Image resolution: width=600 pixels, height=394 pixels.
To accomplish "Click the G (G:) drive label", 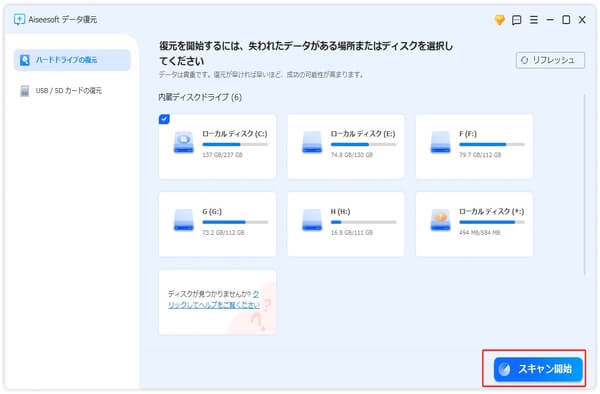I will (x=212, y=212).
